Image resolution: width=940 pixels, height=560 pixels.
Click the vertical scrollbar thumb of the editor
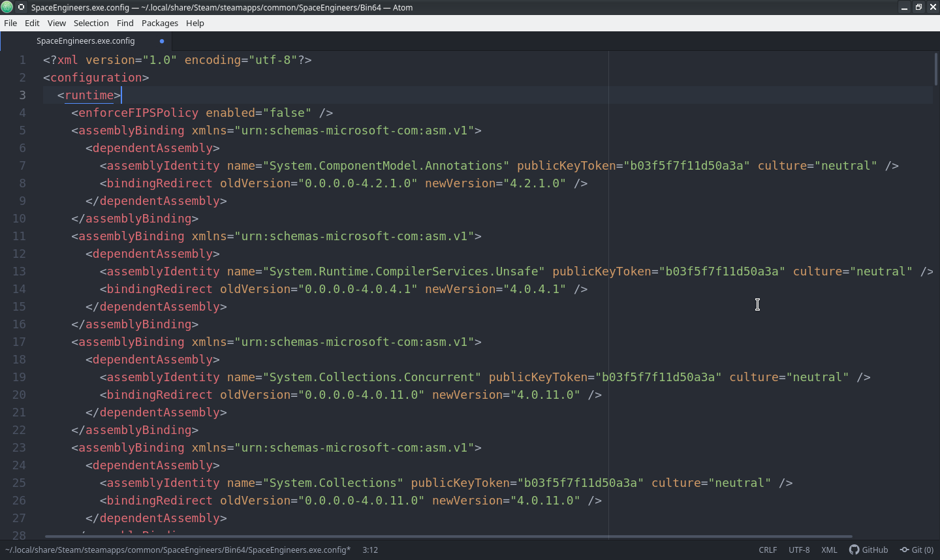pos(936,69)
